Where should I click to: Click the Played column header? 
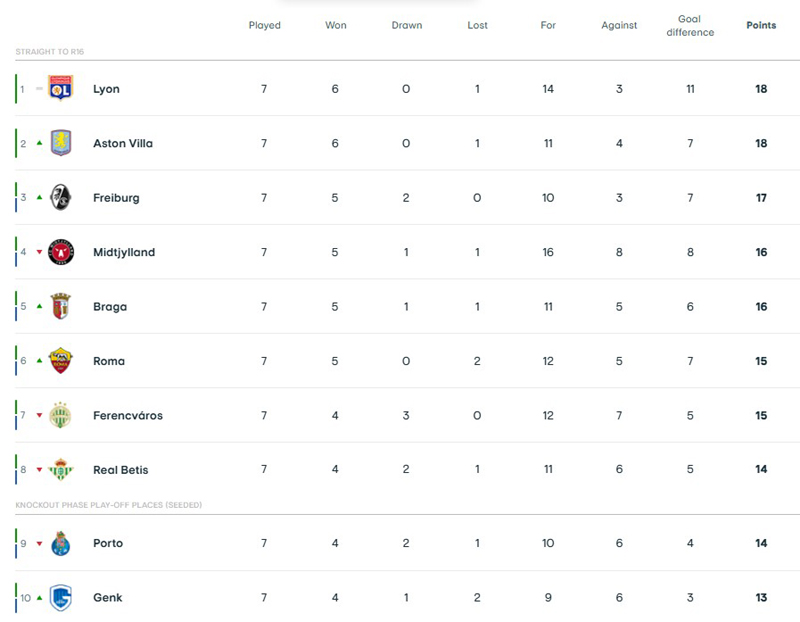(264, 25)
